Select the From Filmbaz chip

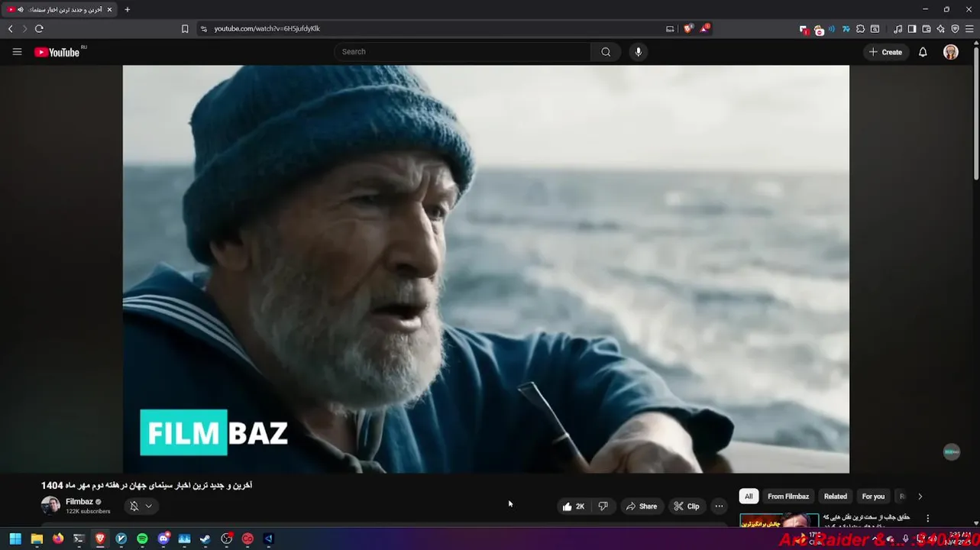point(788,497)
